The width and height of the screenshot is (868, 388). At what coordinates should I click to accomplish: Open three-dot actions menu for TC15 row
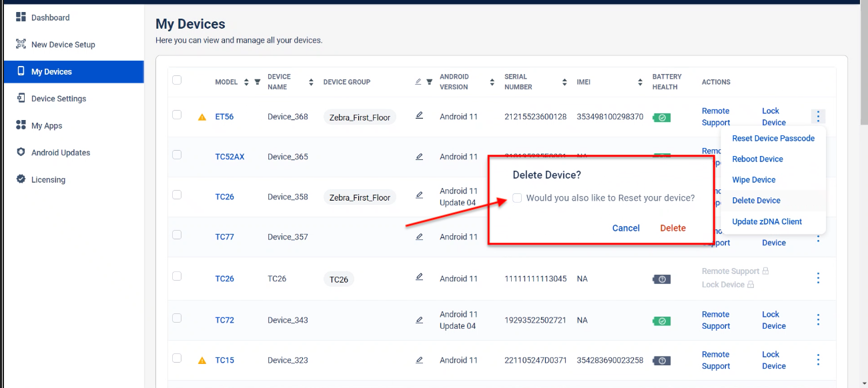point(818,360)
